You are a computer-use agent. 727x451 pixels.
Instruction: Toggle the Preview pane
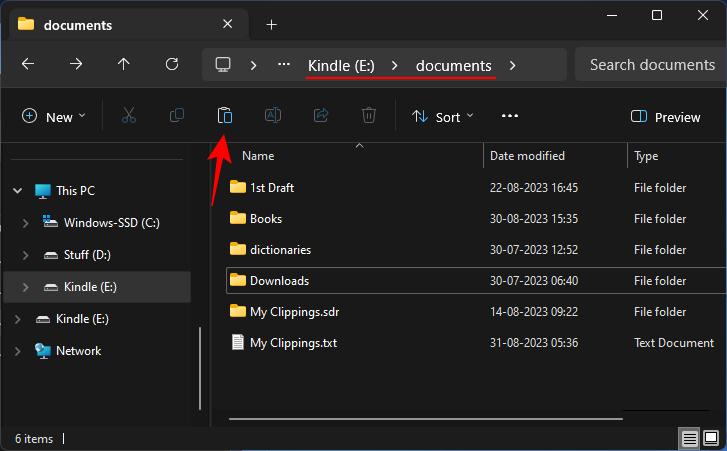coord(666,117)
